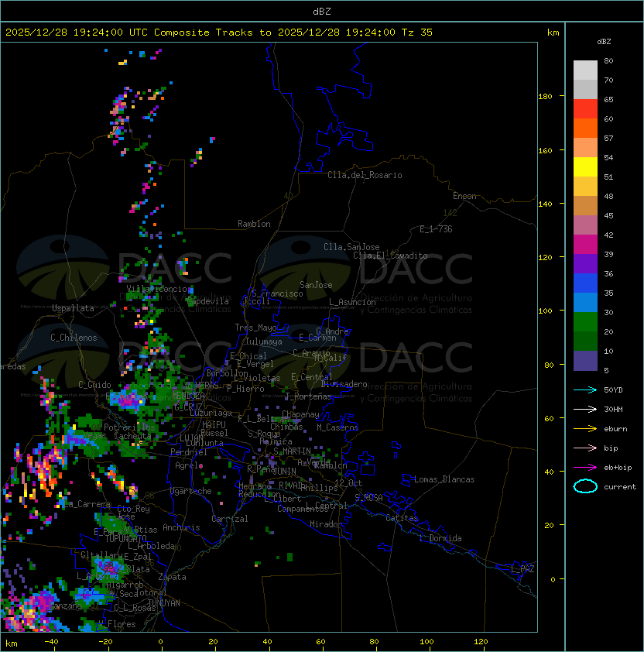
Task: Click the 'L_Dormida' place label
Action: point(440,538)
